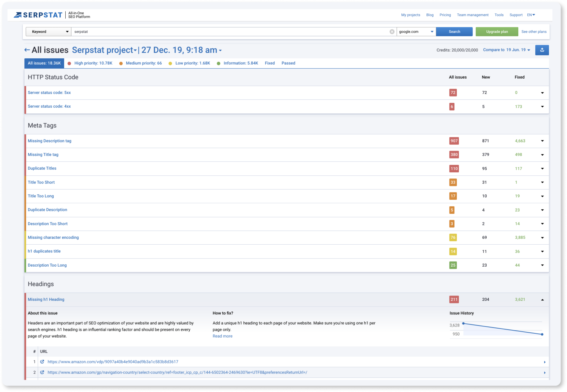Click the 211 badge for Missing h1
The height and width of the screenshot is (392, 567).
click(454, 299)
